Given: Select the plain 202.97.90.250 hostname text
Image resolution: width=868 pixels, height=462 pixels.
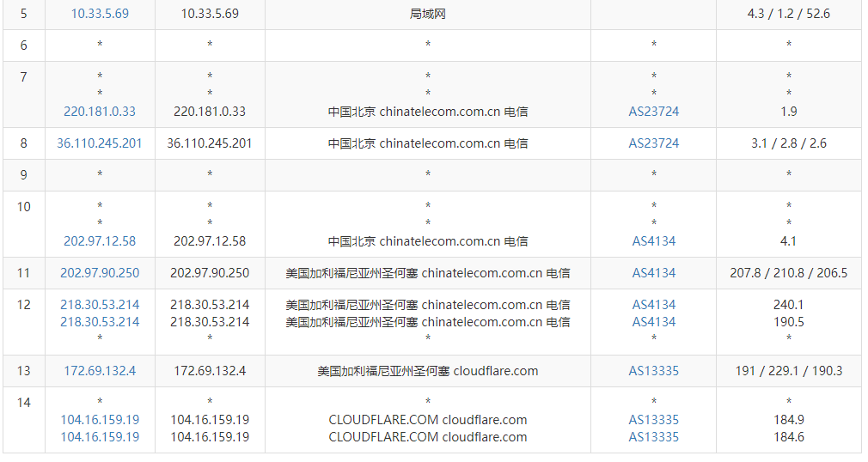Looking at the screenshot, I should (x=210, y=273).
